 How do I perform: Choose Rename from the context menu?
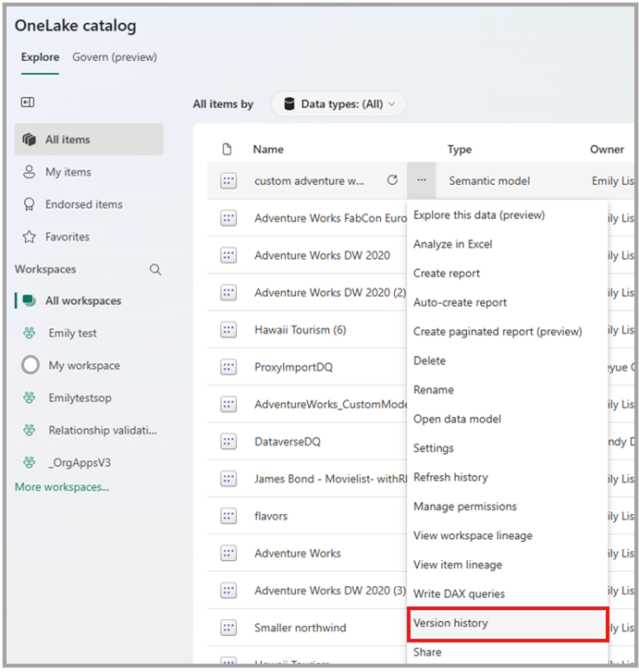click(x=508, y=389)
